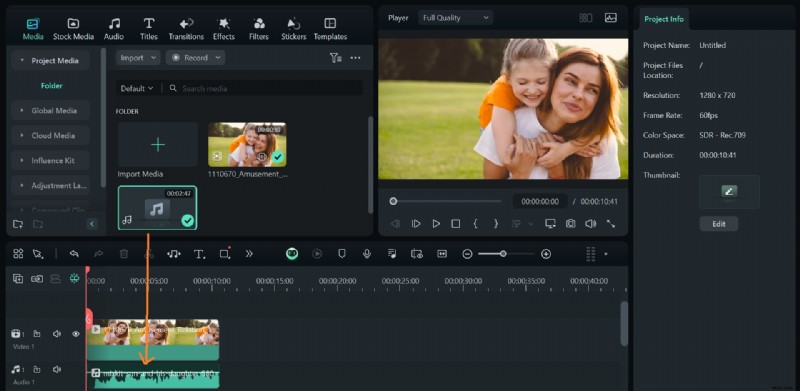Open the Project Info tab

[663, 19]
